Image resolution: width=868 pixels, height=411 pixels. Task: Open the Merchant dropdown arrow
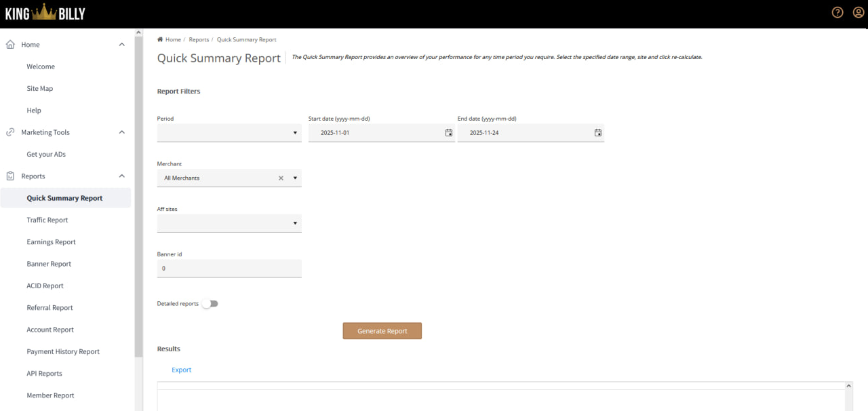tap(295, 178)
